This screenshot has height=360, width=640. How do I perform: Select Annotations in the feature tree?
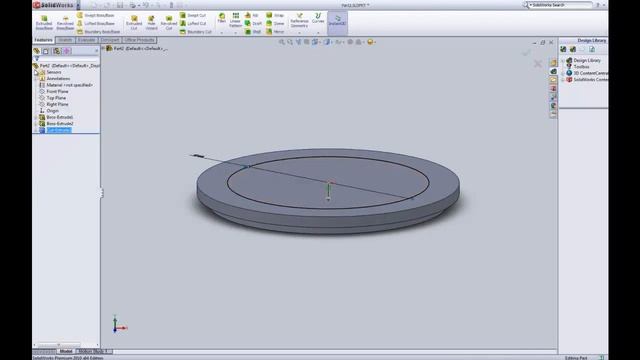[x=58, y=79]
